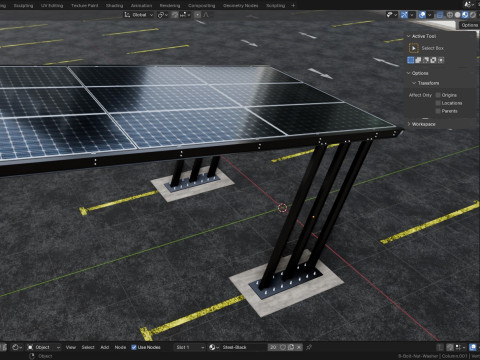Choose Invert Selection mode icon
This screenshot has width=480, height=360.
pyautogui.click(x=433, y=60)
